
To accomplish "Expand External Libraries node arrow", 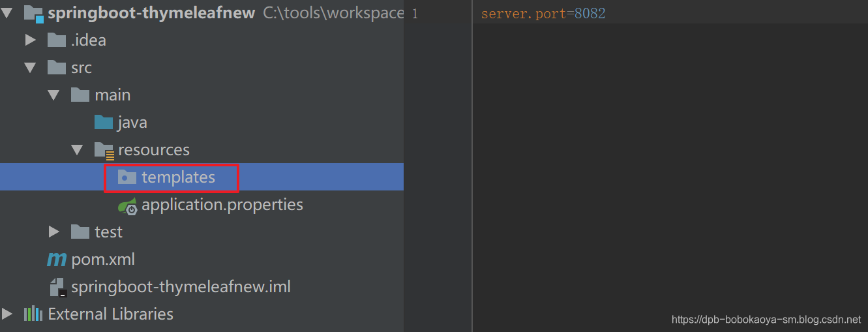I will pos(7,314).
